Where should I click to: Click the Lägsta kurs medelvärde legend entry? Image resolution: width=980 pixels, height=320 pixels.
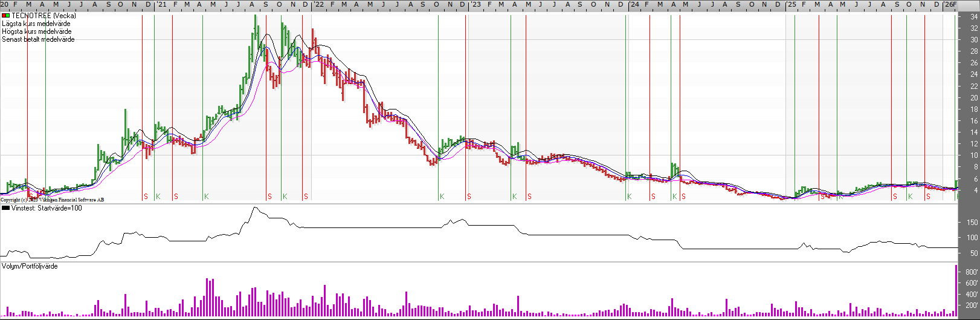click(x=36, y=24)
